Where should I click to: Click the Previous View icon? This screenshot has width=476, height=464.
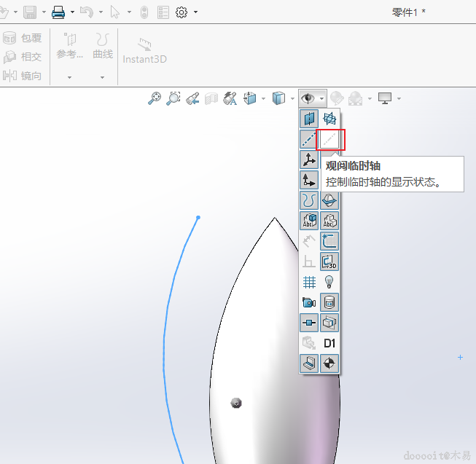[192, 98]
